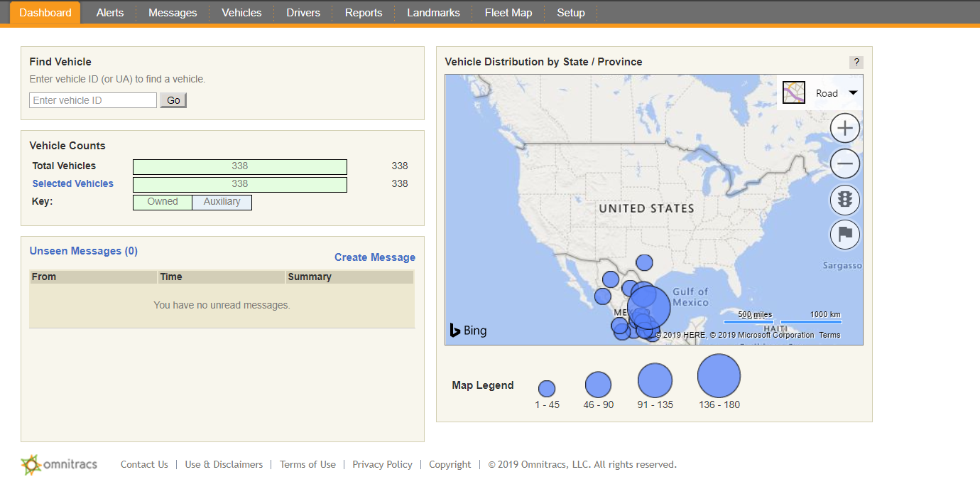Viewport: 980px width, 477px height.
Task: Zoom out on the map
Action: [x=844, y=164]
